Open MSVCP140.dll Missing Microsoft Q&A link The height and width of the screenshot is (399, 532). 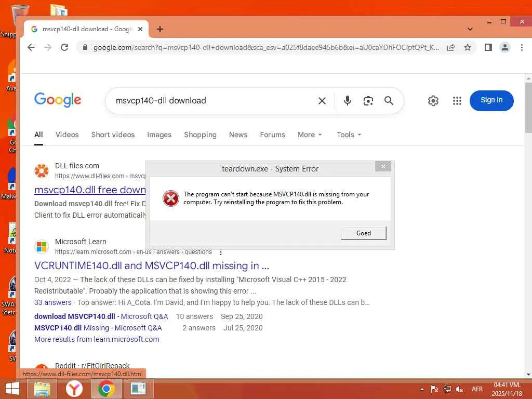click(x=98, y=328)
